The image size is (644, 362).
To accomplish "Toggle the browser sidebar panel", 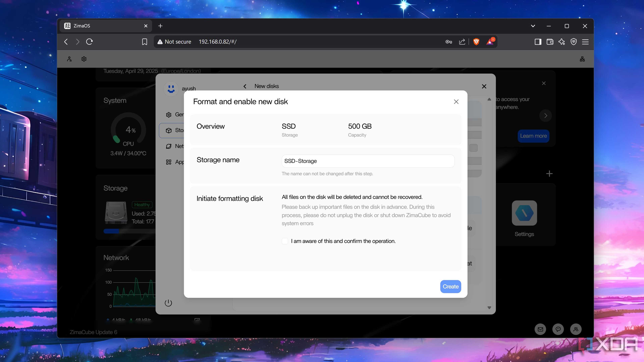I will [x=538, y=42].
